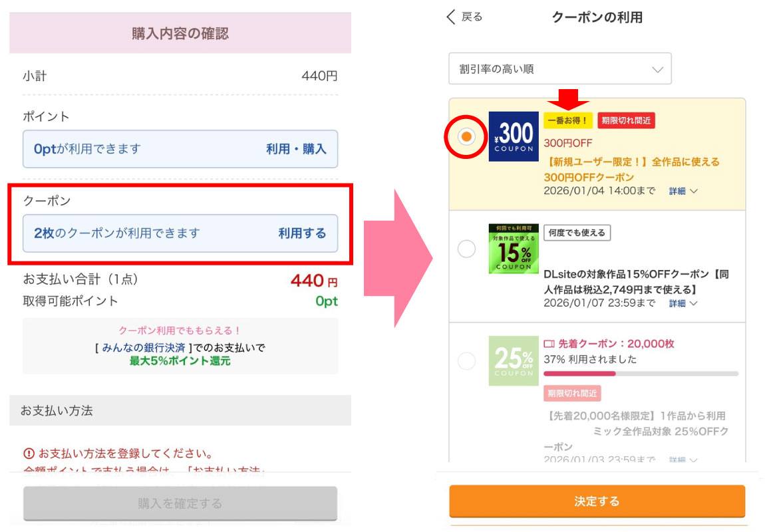
Task: Click the green 15% OFF coupon image
Action: pos(514,248)
